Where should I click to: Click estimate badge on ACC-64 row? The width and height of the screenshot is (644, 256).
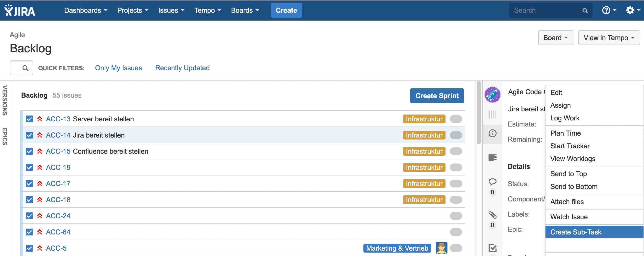456,232
